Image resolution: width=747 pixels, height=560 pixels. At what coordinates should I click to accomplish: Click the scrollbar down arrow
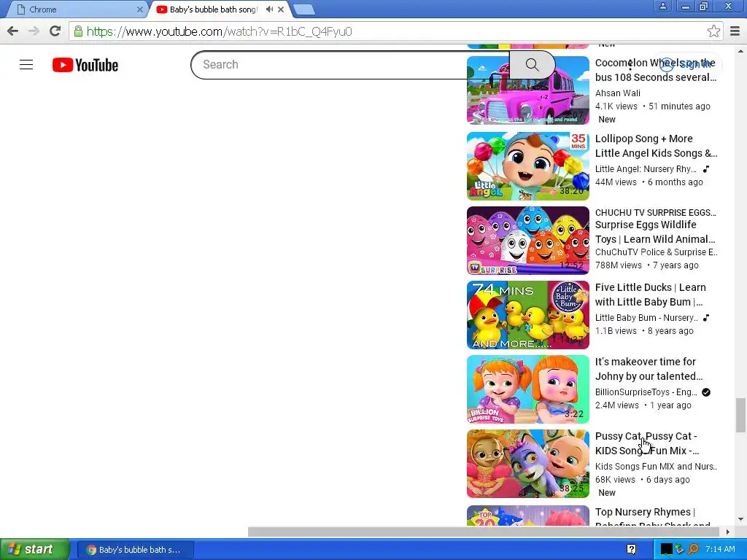[740, 519]
